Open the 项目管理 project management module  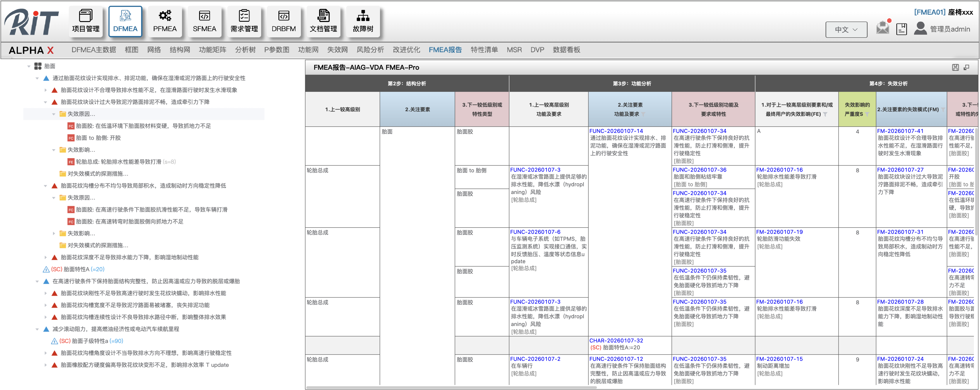(86, 21)
